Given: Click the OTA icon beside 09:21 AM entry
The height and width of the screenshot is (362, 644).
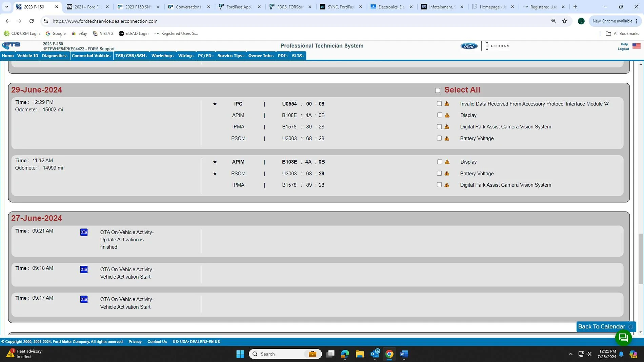Looking at the screenshot, I should (x=84, y=232).
